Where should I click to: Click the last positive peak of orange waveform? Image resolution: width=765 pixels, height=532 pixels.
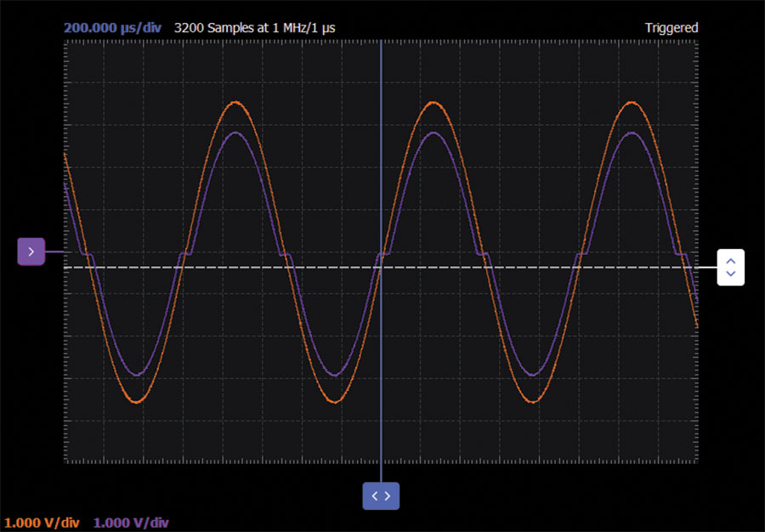click(x=632, y=102)
